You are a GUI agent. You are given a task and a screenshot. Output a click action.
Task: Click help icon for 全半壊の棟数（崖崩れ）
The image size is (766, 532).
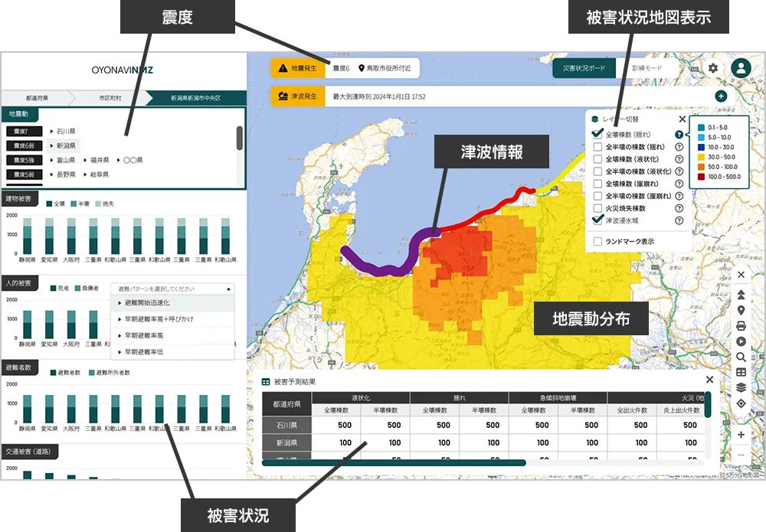click(x=679, y=196)
